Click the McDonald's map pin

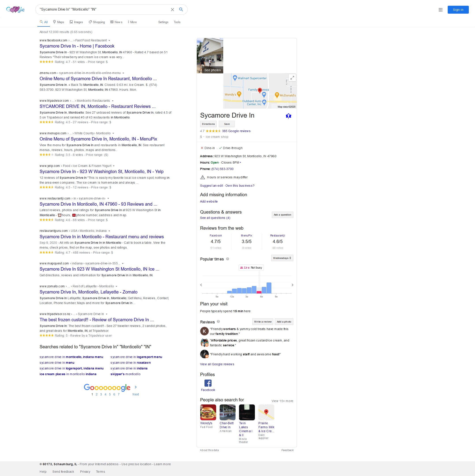pyautogui.click(x=277, y=95)
